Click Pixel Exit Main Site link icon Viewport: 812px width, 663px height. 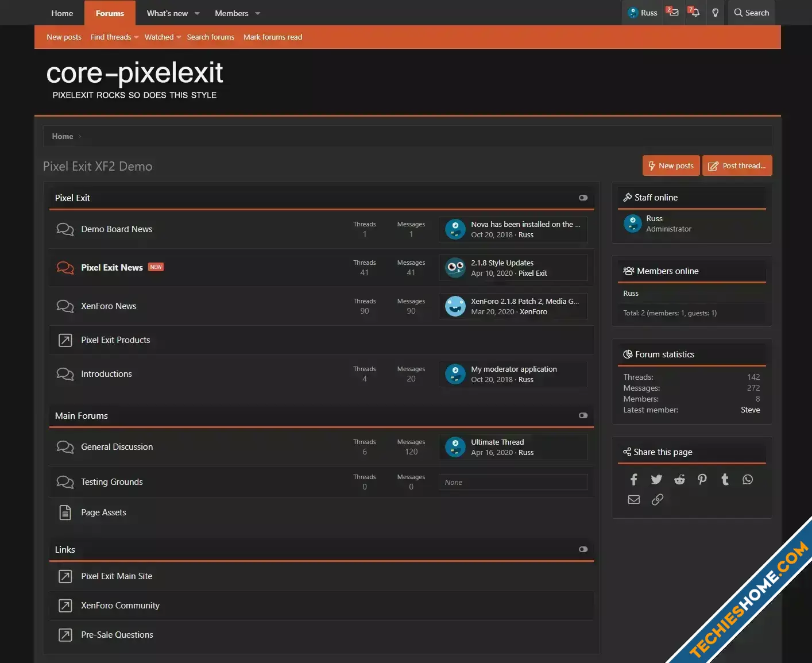tap(65, 576)
